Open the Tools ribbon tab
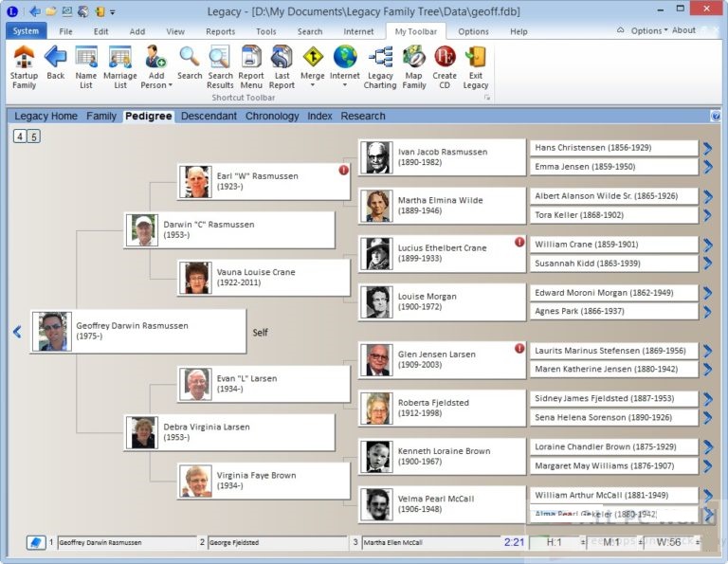The image size is (728, 564). 266,31
